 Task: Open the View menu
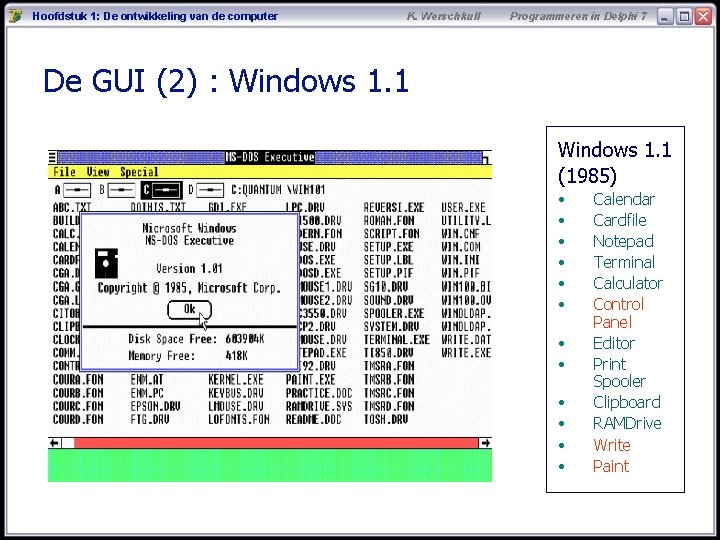point(98,172)
